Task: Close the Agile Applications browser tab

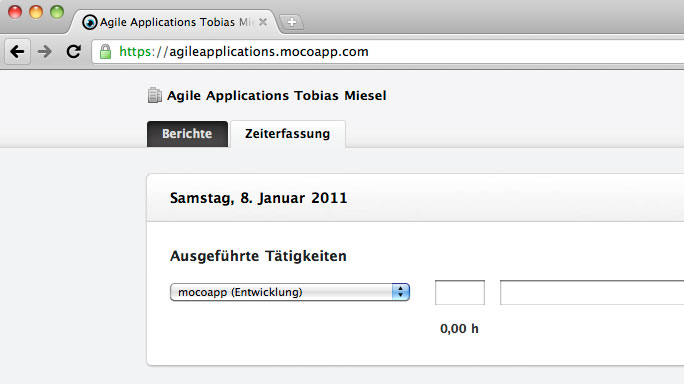Action: click(263, 22)
